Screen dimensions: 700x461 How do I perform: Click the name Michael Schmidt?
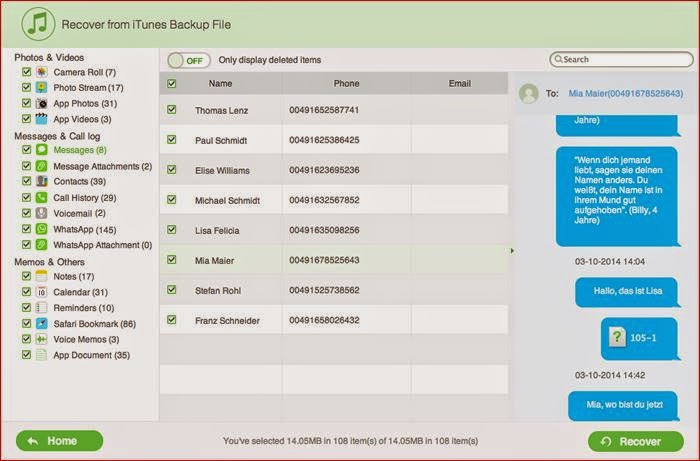pyautogui.click(x=227, y=200)
